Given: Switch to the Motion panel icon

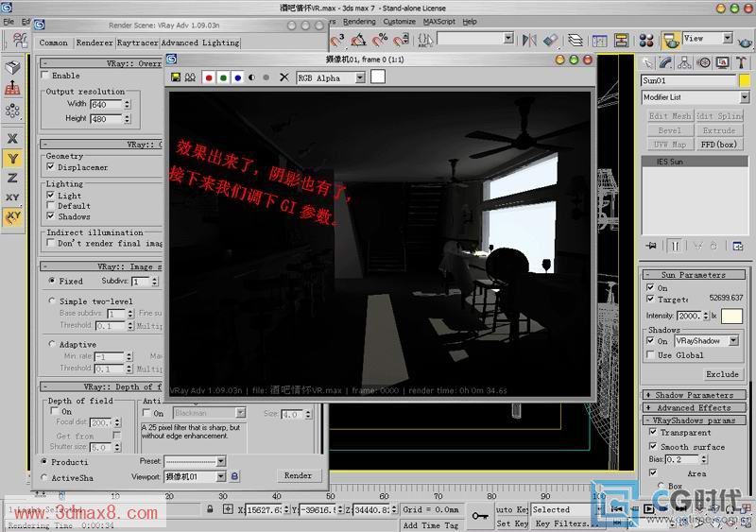Looking at the screenshot, I should [x=703, y=62].
